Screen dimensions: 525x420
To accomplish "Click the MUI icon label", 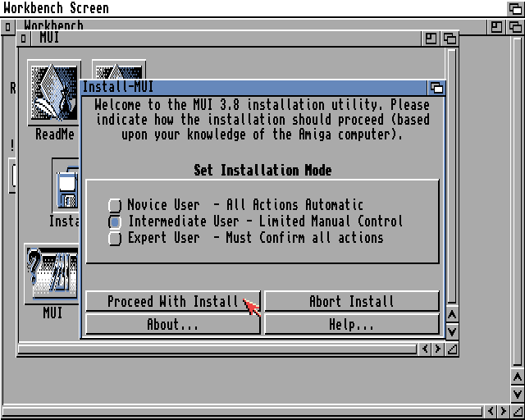I will [52, 313].
